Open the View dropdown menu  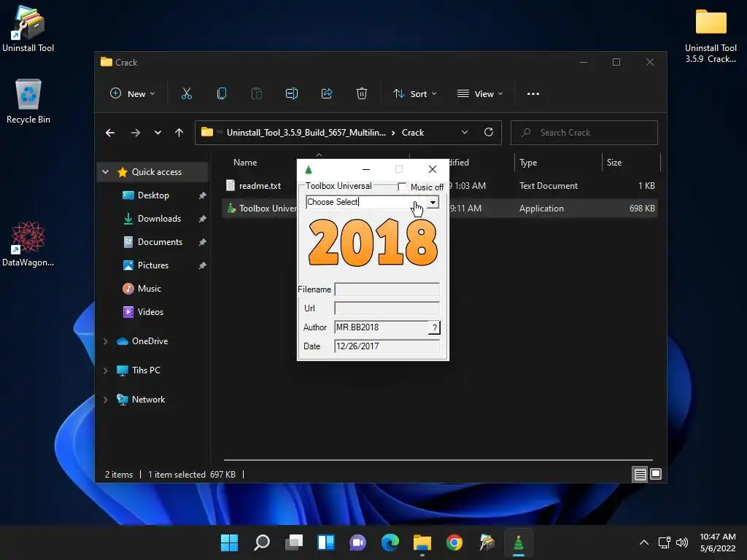point(480,94)
